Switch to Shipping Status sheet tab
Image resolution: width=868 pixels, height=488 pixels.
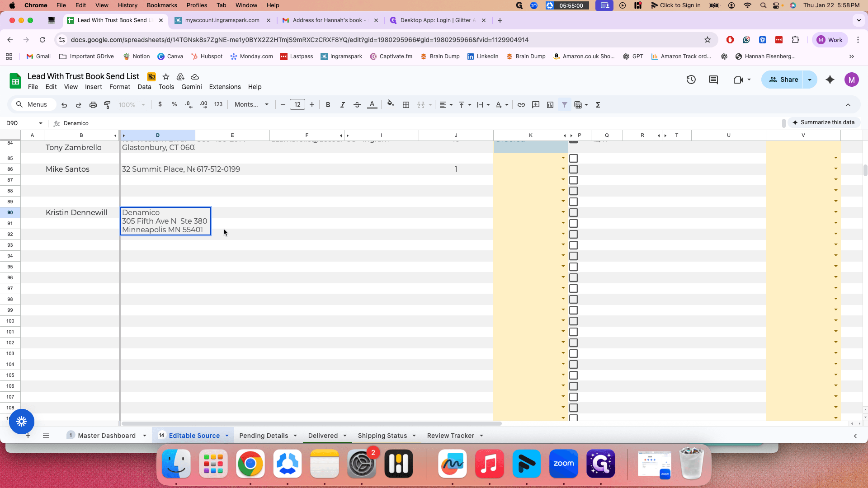pos(382,436)
